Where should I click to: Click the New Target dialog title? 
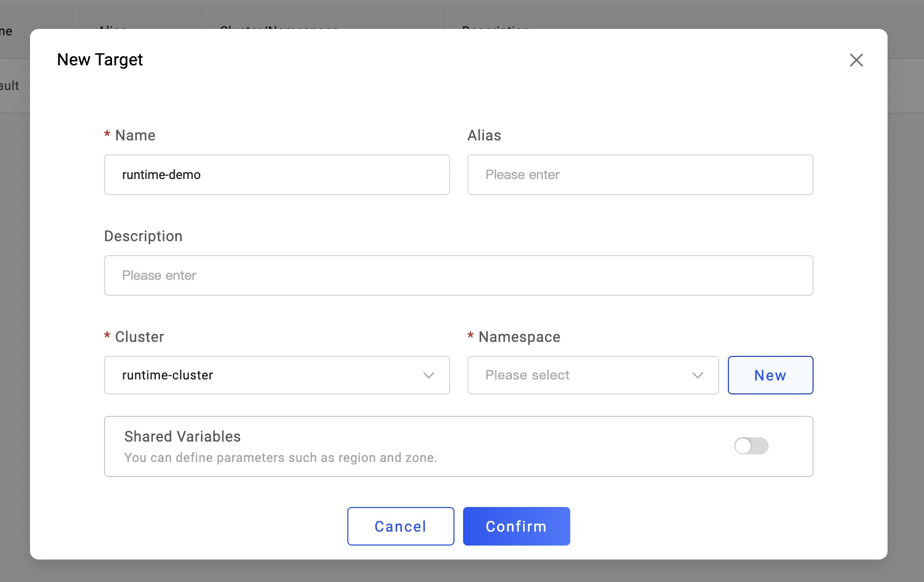[100, 60]
